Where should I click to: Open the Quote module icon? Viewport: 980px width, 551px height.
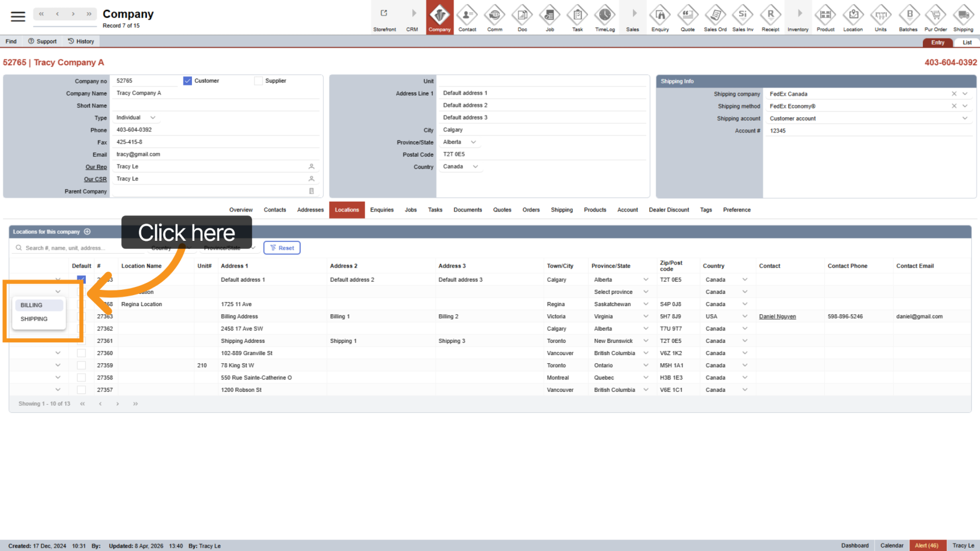tap(688, 17)
